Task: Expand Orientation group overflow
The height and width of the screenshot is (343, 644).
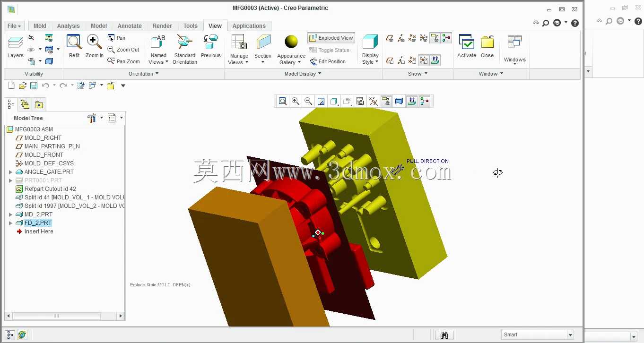Action: (144, 74)
